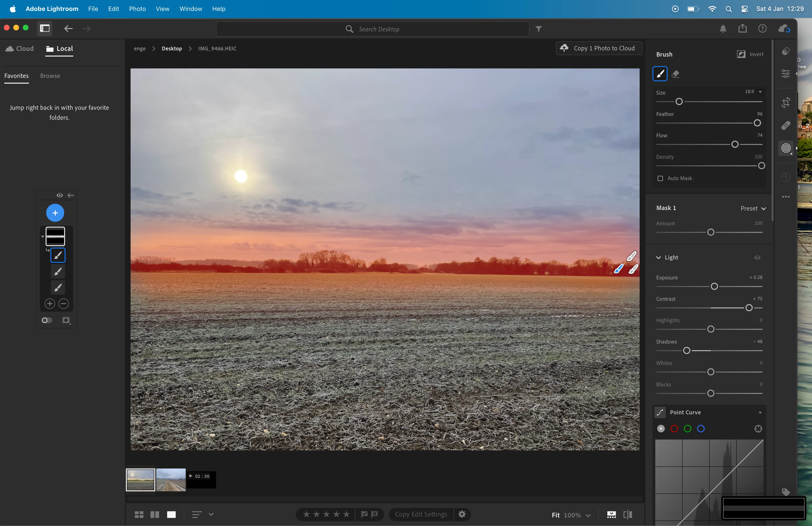This screenshot has width=812, height=526.
Task: Enable the Auto Mask checkbox
Action: [x=660, y=178]
